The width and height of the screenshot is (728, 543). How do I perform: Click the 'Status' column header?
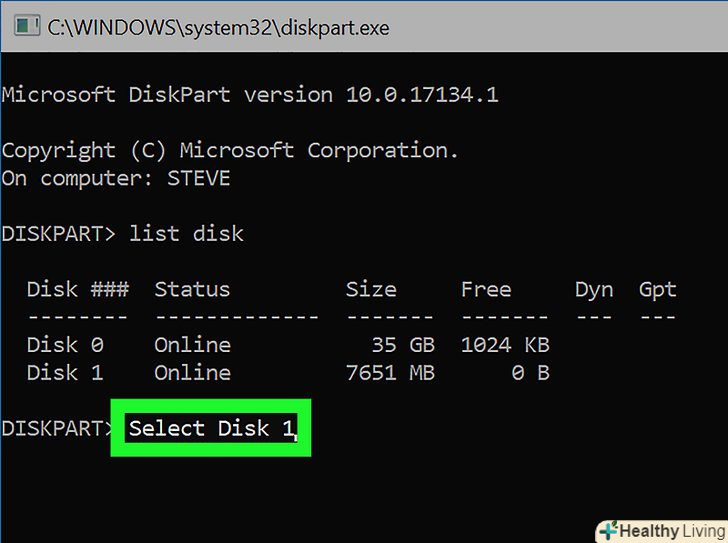(x=192, y=289)
